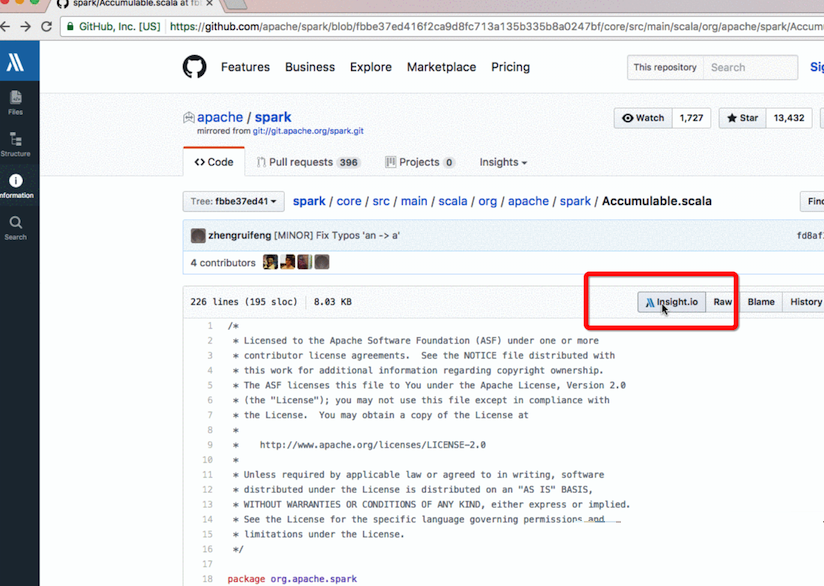Go to spark root in breadcrumb
Screen dimensions: 824x586
(x=309, y=201)
